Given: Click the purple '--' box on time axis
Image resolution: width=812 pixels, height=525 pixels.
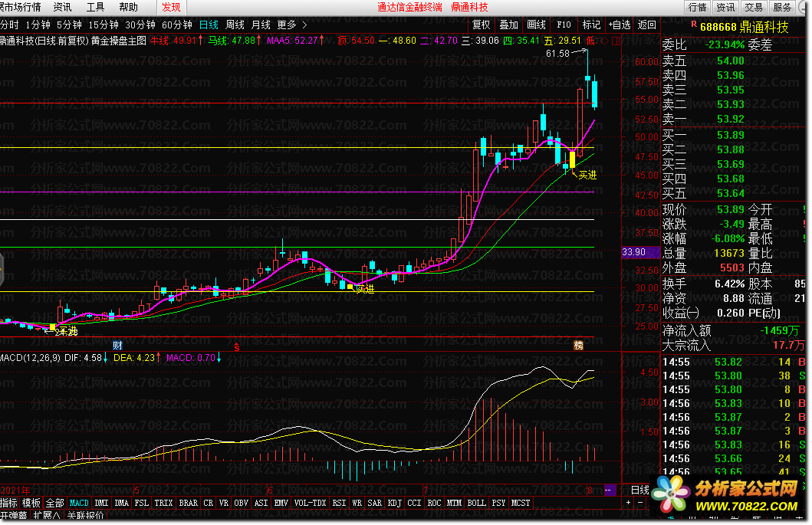Looking at the screenshot, I should [610, 490].
